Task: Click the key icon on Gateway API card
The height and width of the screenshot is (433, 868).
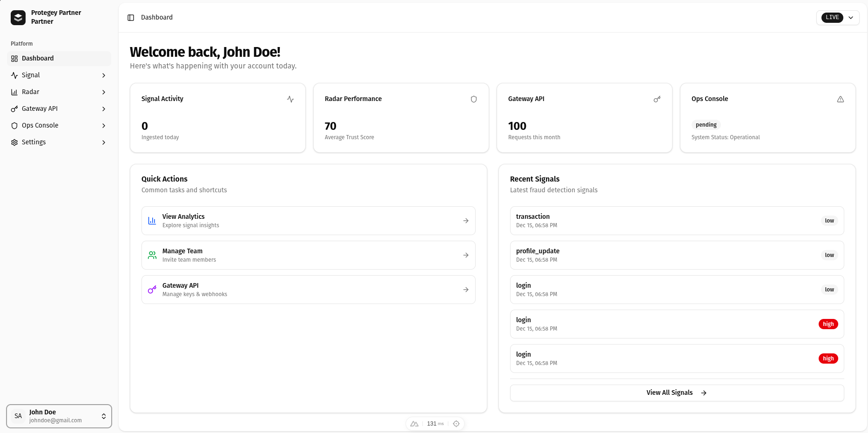Action: tap(657, 99)
